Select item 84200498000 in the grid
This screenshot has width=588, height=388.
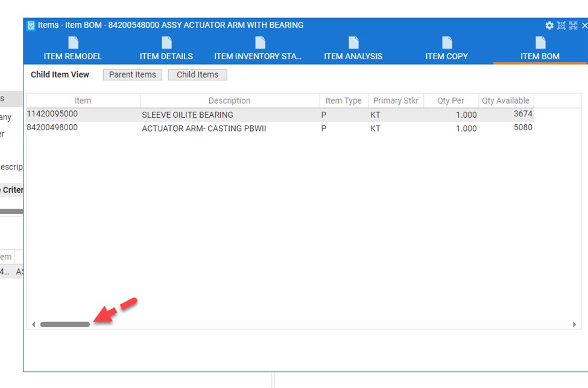click(52, 127)
